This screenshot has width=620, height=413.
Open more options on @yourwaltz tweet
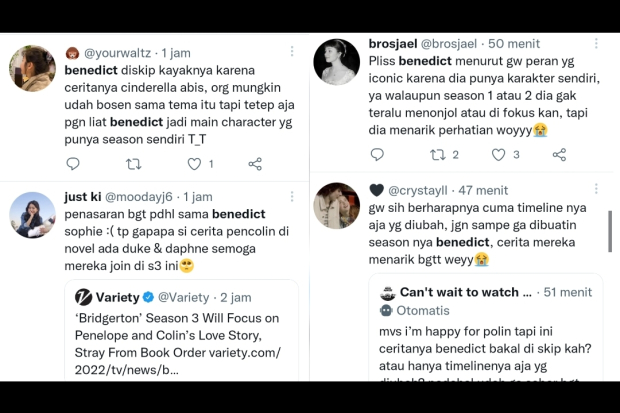(292, 51)
